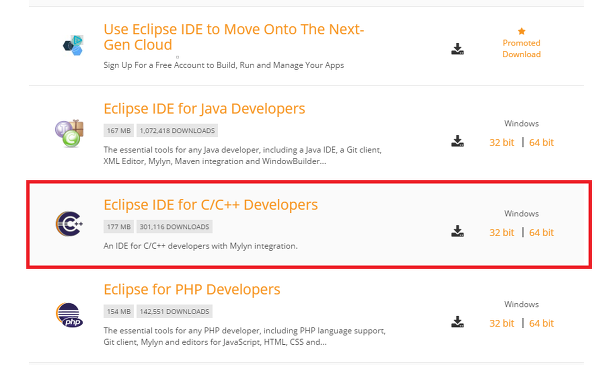Click the PHP Developers download arrow icon

point(457,322)
